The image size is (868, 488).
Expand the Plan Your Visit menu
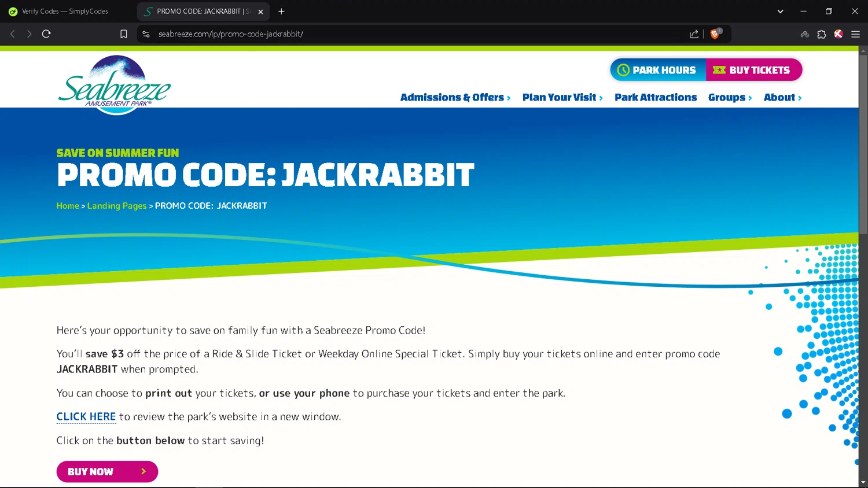[x=562, y=97]
